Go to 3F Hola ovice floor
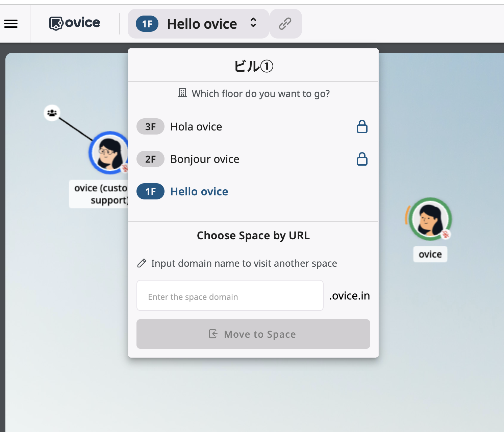Screen dimensions: 504x432 253,127
